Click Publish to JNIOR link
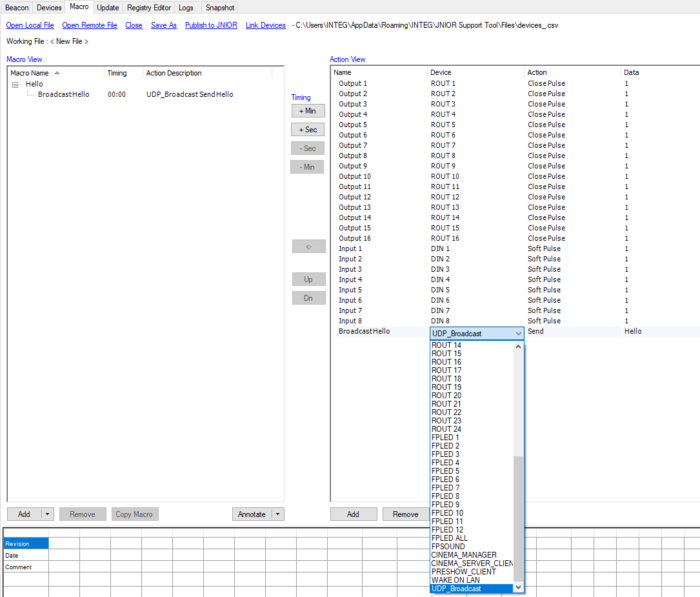Image resolution: width=700 pixels, height=597 pixels. tap(211, 25)
